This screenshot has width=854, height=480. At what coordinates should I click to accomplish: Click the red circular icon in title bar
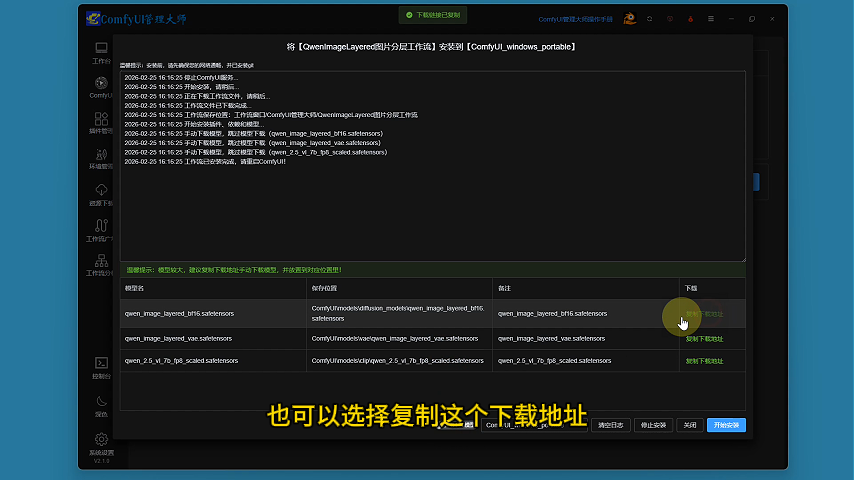(x=670, y=19)
